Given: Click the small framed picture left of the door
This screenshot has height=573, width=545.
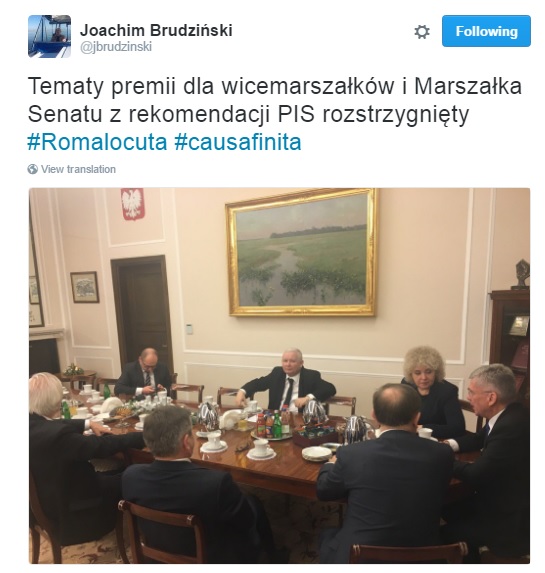Looking at the screenshot, I should click(x=84, y=287).
